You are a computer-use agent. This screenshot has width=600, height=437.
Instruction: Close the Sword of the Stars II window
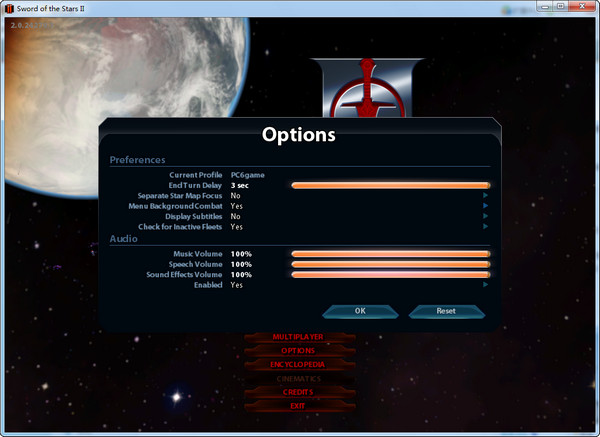(x=582, y=7)
